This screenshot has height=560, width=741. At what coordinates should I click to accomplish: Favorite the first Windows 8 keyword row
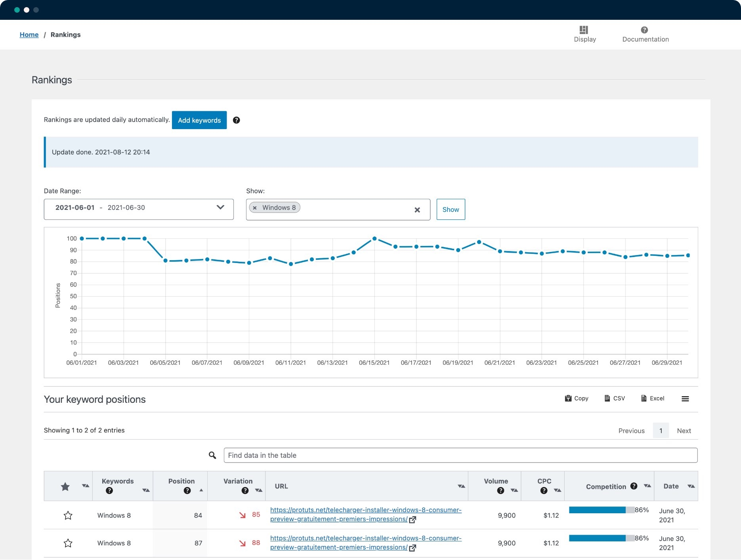point(68,515)
